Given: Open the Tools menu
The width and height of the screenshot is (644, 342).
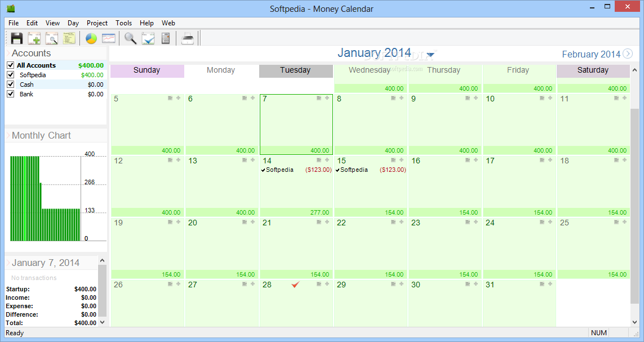Looking at the screenshot, I should coord(123,23).
